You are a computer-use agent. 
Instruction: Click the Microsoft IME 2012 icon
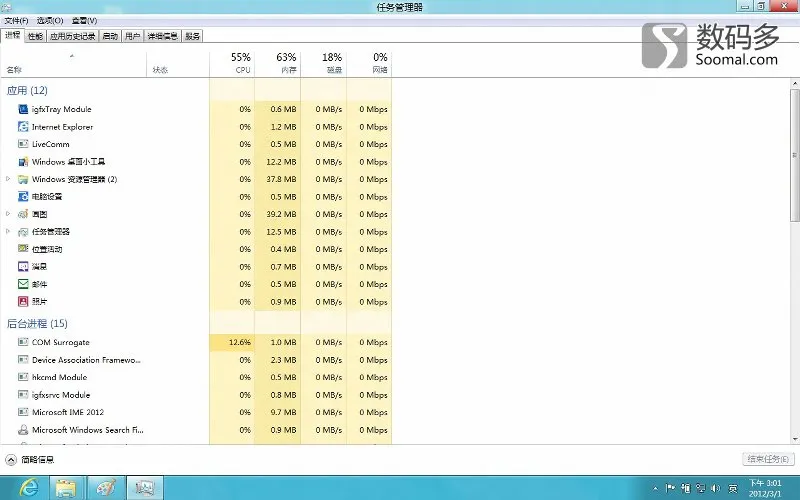point(23,412)
